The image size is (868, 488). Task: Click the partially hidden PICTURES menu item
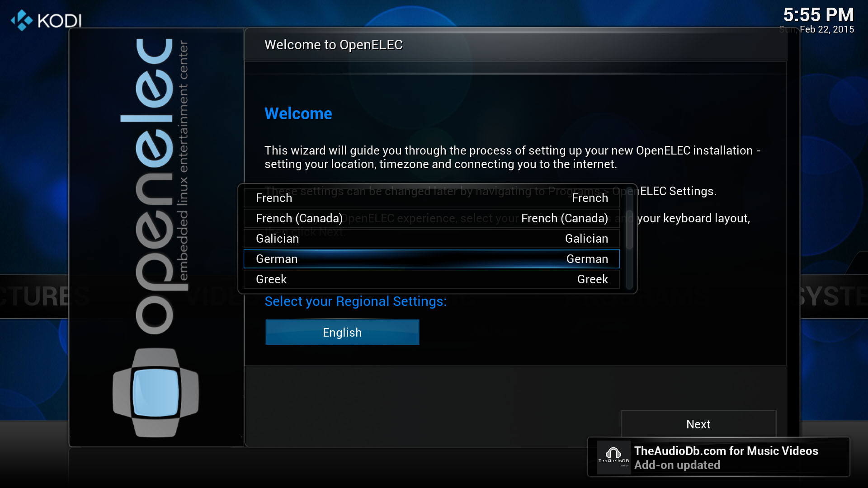tap(34, 296)
